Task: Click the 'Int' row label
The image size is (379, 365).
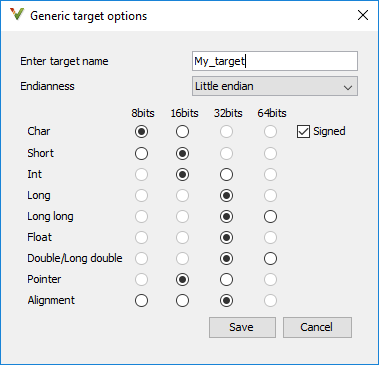Action: (35, 174)
